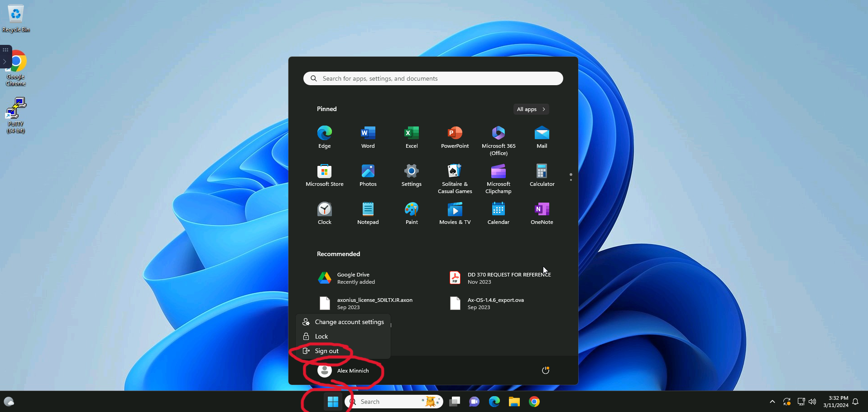Select Sign out from account menu
The height and width of the screenshot is (412, 868).
(x=343, y=351)
